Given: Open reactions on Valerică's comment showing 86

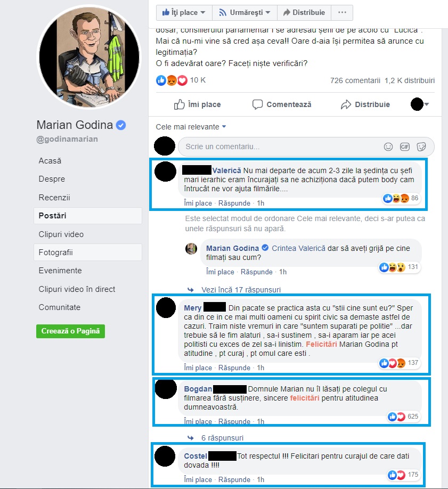Looking at the screenshot, I should [x=401, y=198].
